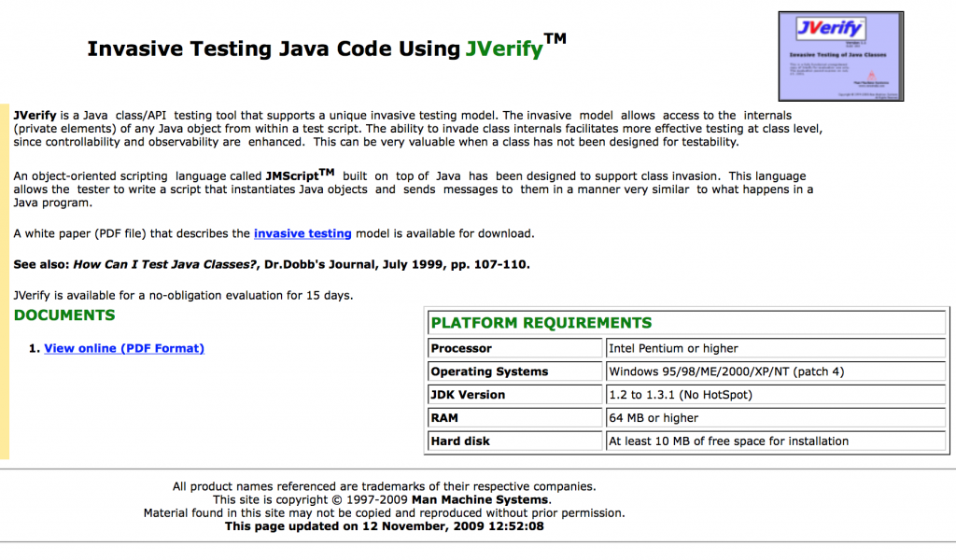Click the 'Intel Pentium or higher' cell
Viewport: 956px width, 560px height.
tap(775, 348)
